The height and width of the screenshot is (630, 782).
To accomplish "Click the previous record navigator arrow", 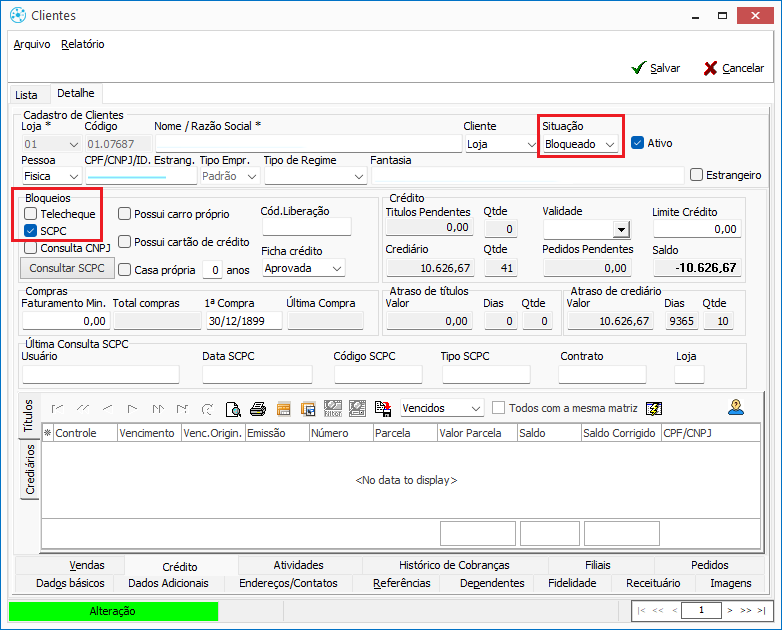I will pyautogui.click(x=107, y=409).
